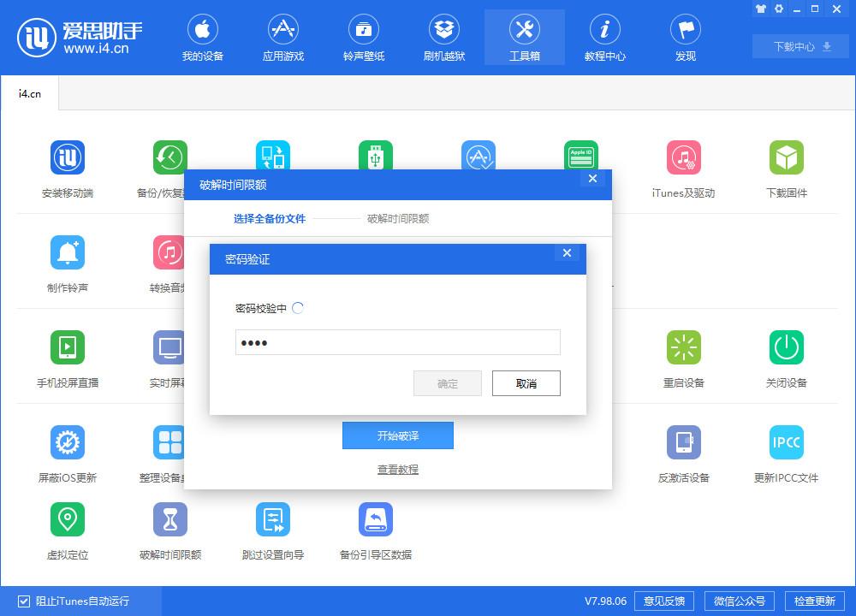The image size is (856, 616).
Task: Focus the password input field
Action: pos(398,342)
